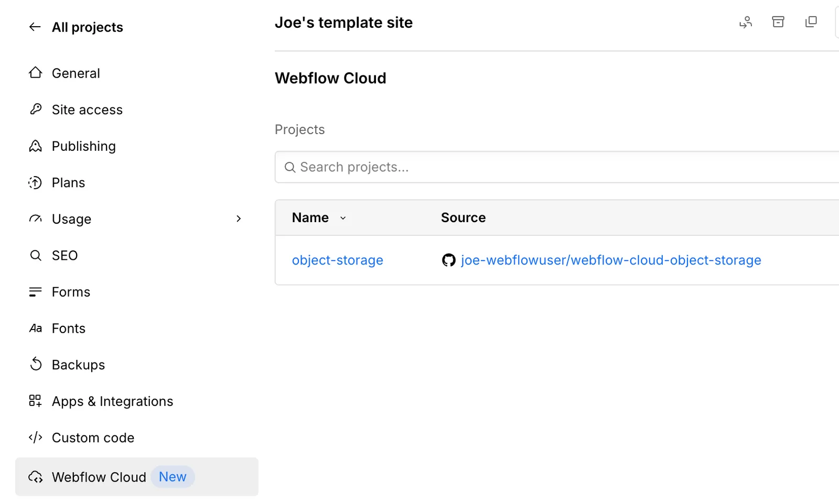
Task: Open the object-storage project link
Action: [337, 260]
